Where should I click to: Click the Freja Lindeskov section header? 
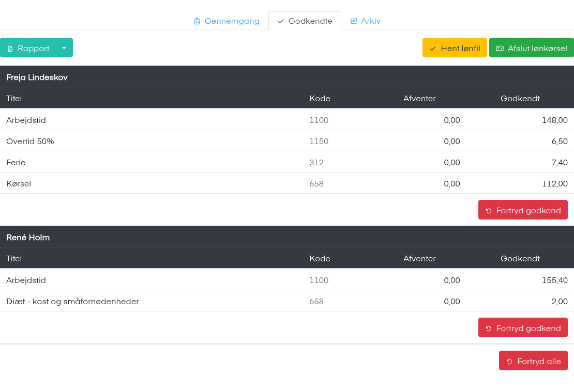287,77
